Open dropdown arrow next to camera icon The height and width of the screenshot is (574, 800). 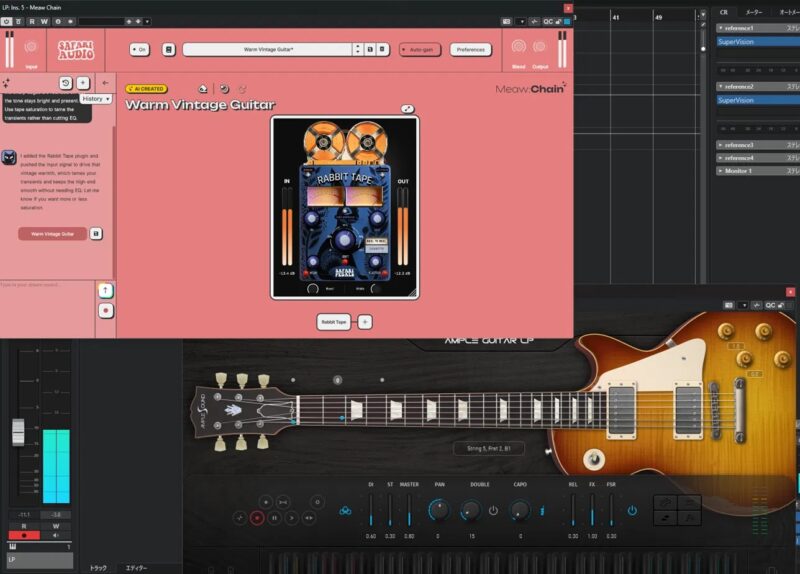[x=521, y=21]
